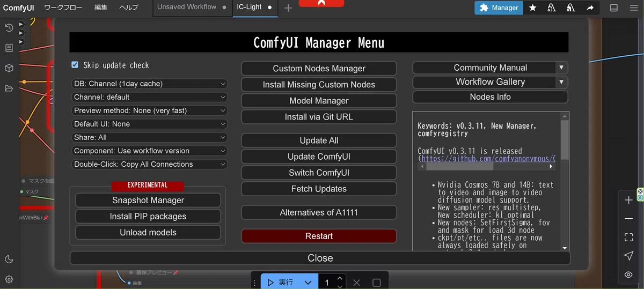The image size is (644, 289).
Task: Expand the Community Manual dropdown arrow
Action: coord(561,68)
